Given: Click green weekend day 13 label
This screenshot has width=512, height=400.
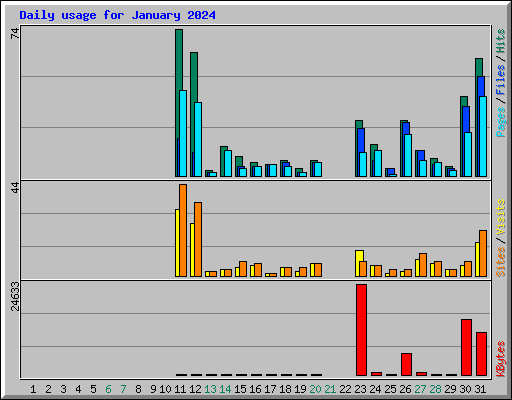Looking at the screenshot, I should 210,389.
